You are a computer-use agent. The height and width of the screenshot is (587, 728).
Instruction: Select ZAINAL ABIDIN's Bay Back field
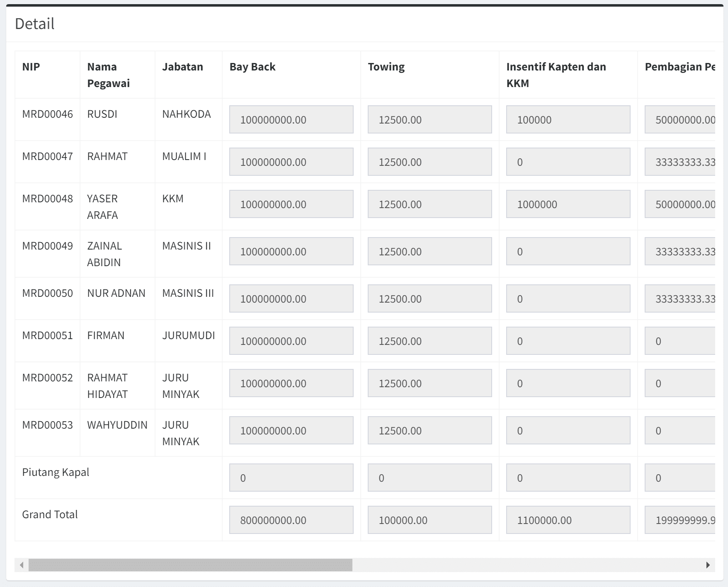[291, 252]
